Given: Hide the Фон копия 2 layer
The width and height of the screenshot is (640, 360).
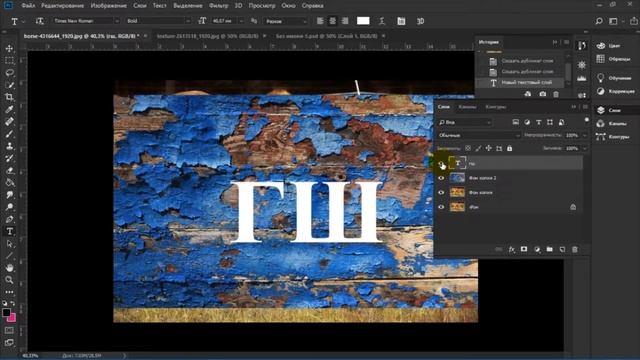Looking at the screenshot, I should point(441,178).
